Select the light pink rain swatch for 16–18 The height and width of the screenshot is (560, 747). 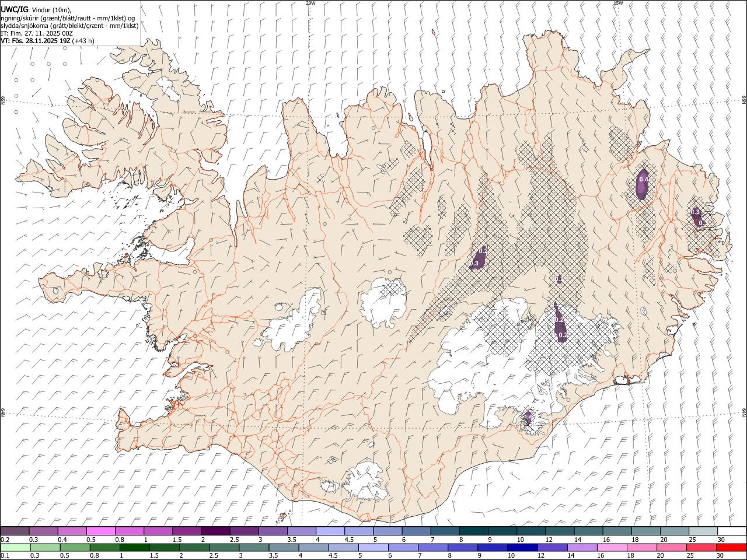[x=611, y=548]
